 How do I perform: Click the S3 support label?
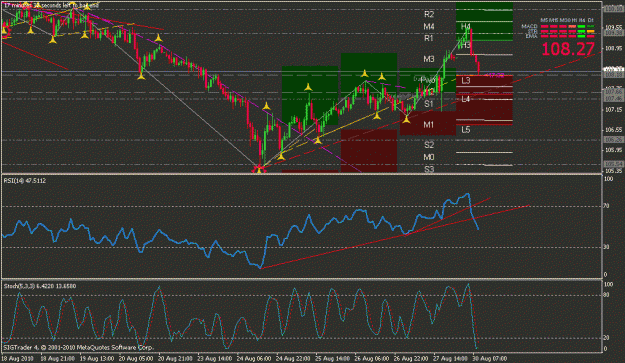(x=429, y=169)
